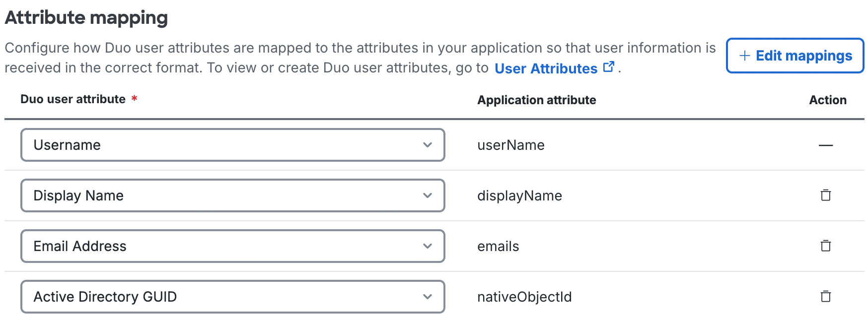Click the external link icon after User Attributes
This screenshot has width=868, height=320.
tap(609, 67)
